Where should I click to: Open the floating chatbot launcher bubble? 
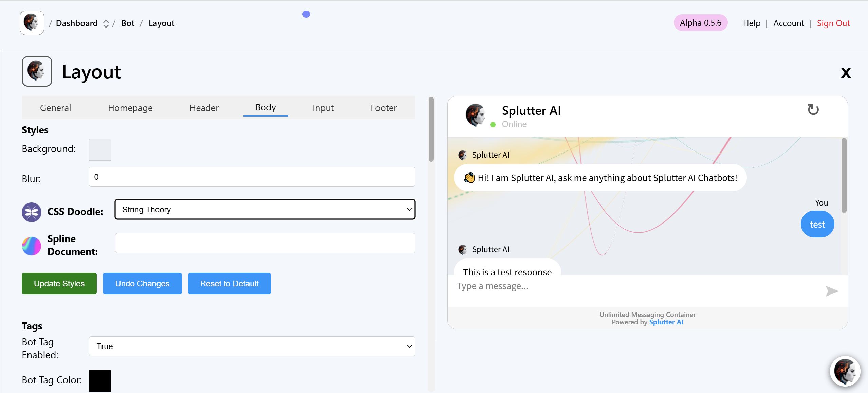click(845, 371)
